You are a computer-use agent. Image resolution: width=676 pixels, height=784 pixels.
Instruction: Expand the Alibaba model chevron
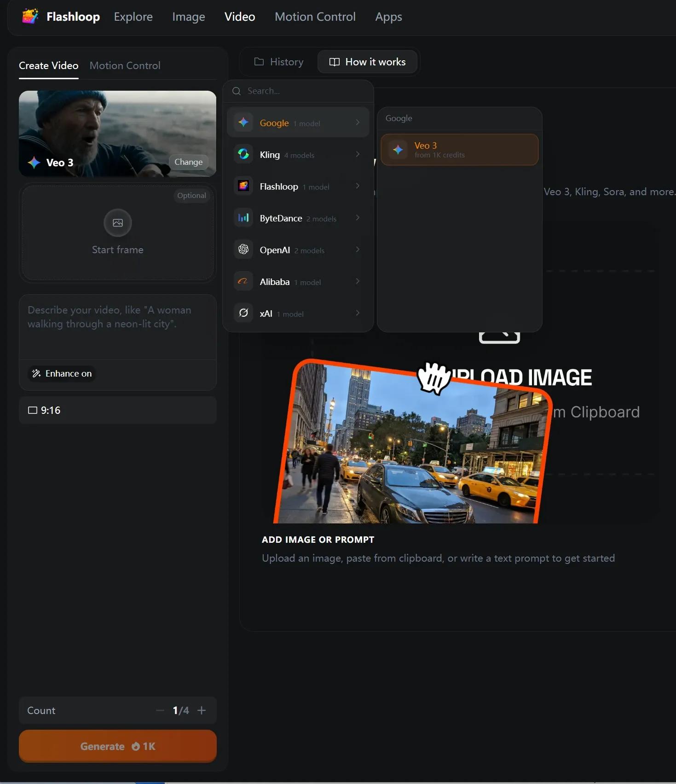pos(358,281)
